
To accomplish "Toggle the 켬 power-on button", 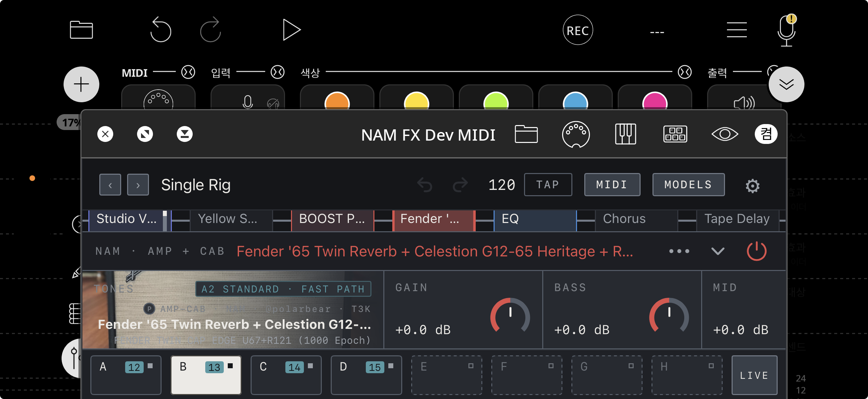I will (x=766, y=134).
